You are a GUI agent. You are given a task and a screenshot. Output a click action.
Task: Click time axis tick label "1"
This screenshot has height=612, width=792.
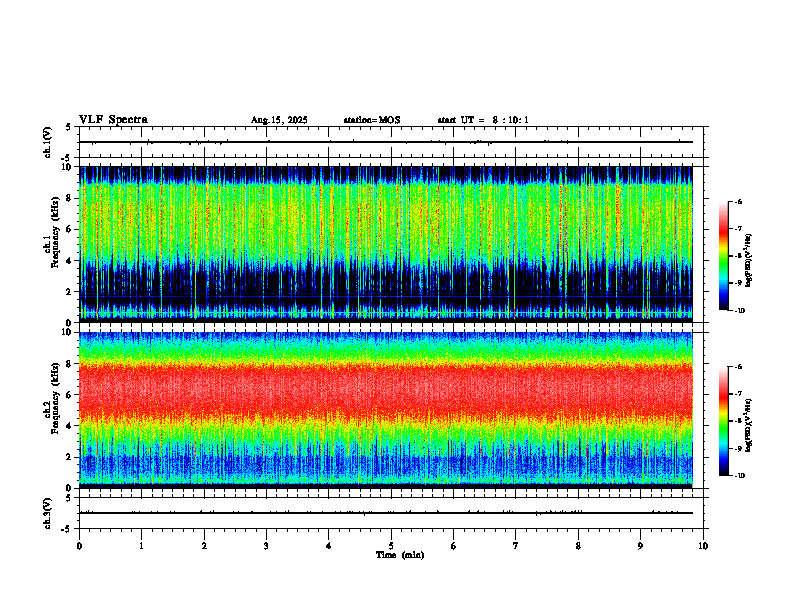141,546
